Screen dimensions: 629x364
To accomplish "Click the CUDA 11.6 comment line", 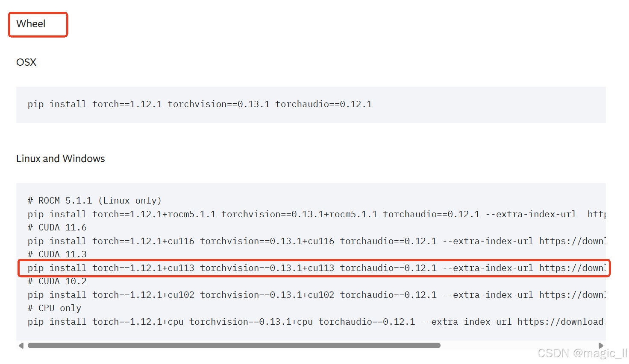I will click(x=57, y=227).
